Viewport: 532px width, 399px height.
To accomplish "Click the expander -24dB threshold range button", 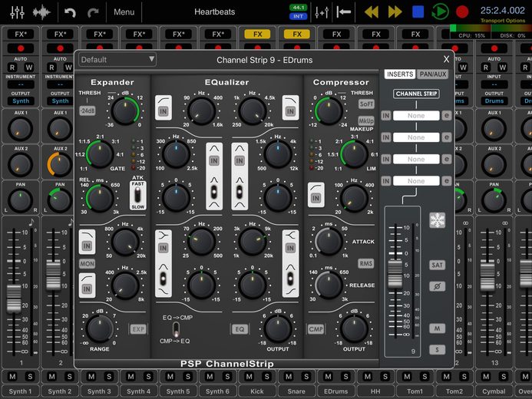I will click(88, 110).
